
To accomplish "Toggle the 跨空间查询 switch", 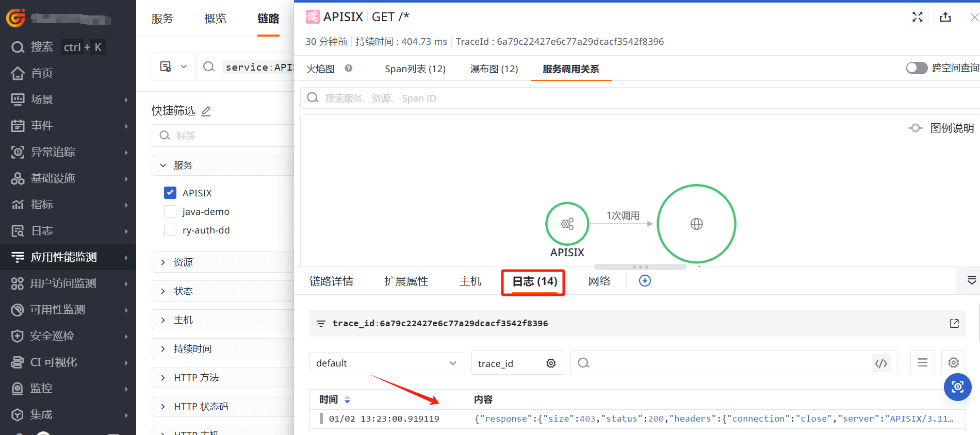I will pos(917,68).
